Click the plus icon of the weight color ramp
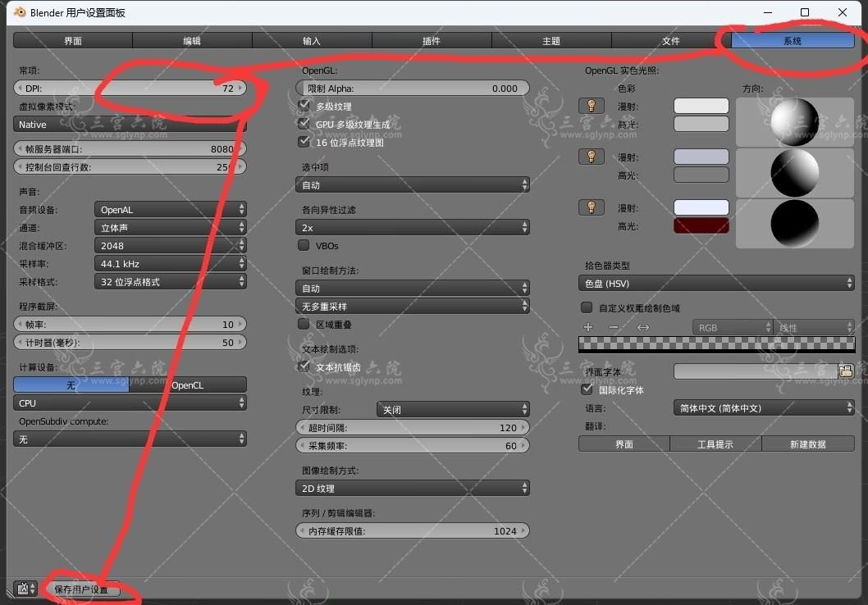This screenshot has width=868, height=605. (588, 327)
